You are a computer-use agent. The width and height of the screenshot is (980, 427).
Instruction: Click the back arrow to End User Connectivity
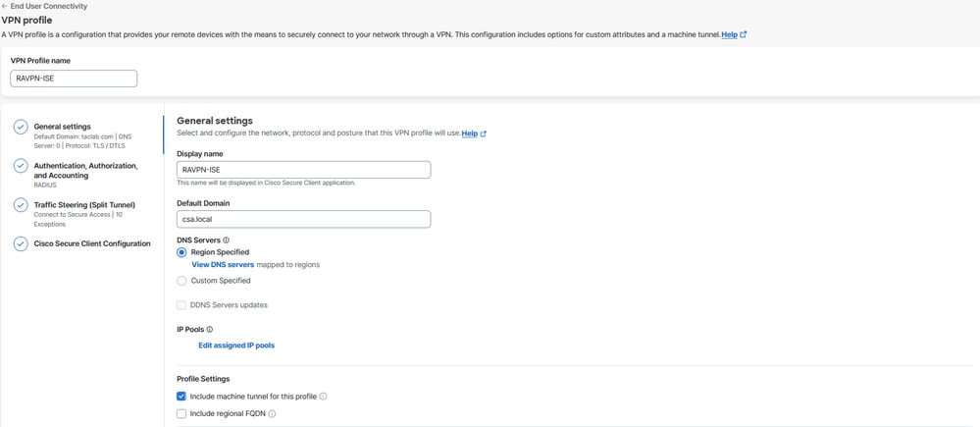(x=5, y=6)
